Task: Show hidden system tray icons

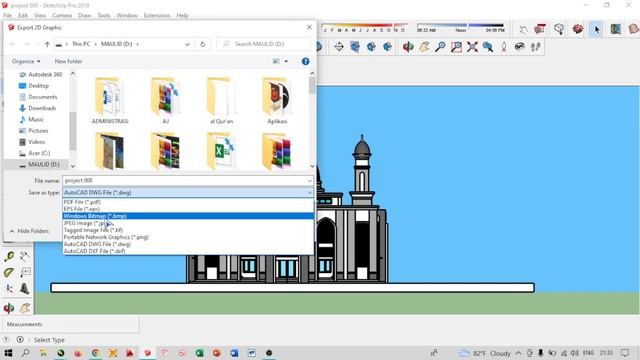Action: point(518,353)
